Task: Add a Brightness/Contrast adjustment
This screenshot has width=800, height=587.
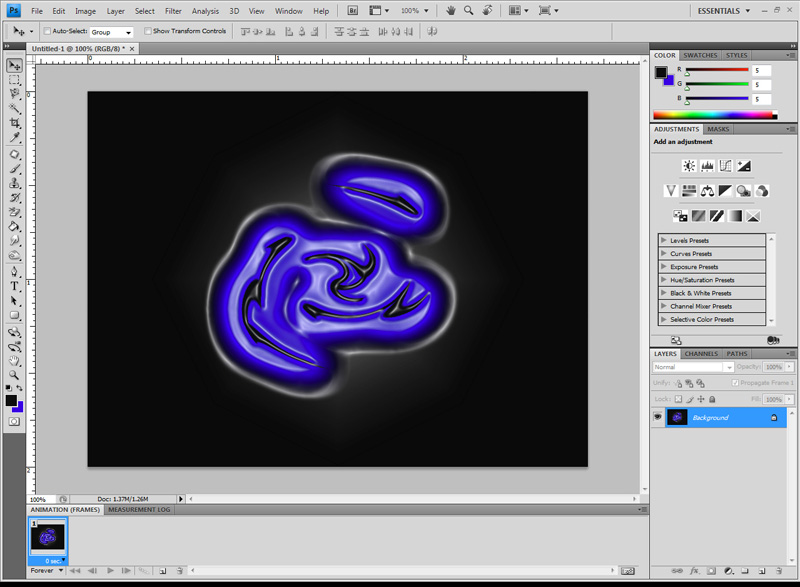Action: (689, 166)
